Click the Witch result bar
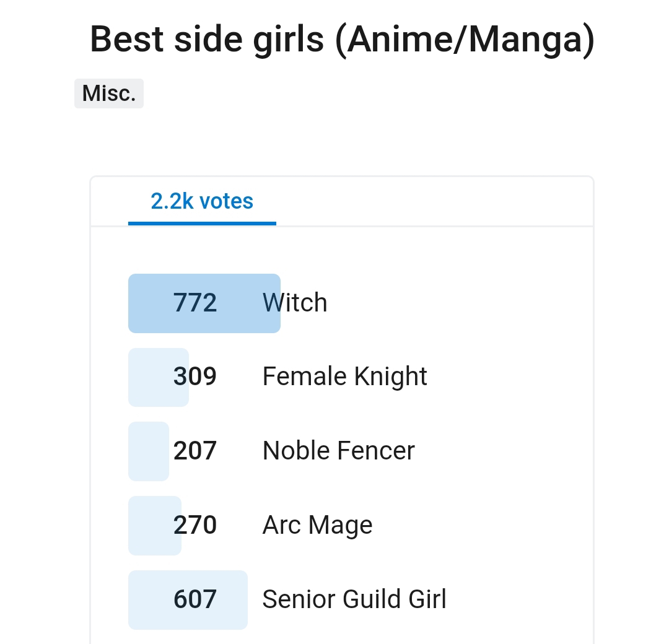Screen dimensions: 669x644 click(204, 303)
